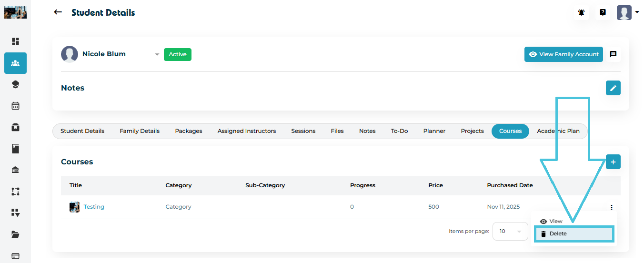Click the three-dot menu on Testing row
This screenshot has height=263, width=644.
point(611,207)
